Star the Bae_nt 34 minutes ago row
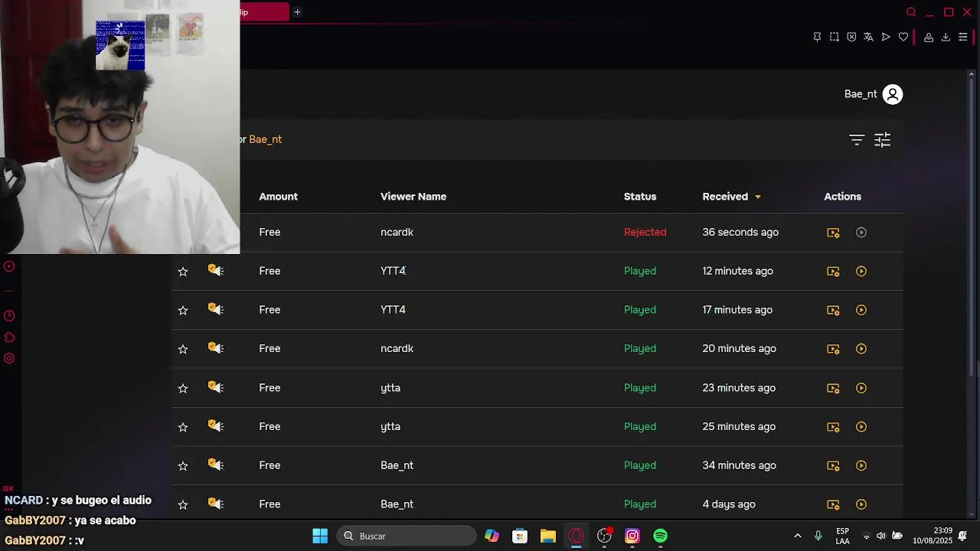This screenshot has width=980, height=551. pyautogui.click(x=183, y=465)
